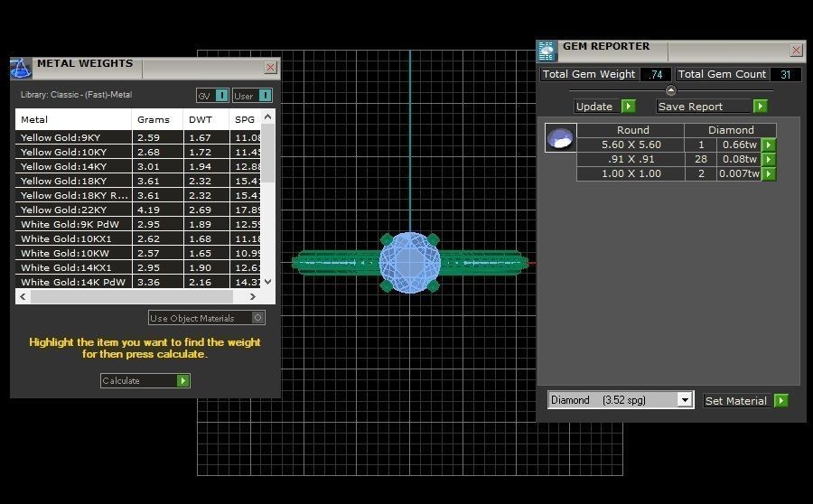This screenshot has height=504, width=813.
Task: Select Yellow Gold:18KY R... row
Action: point(138,195)
